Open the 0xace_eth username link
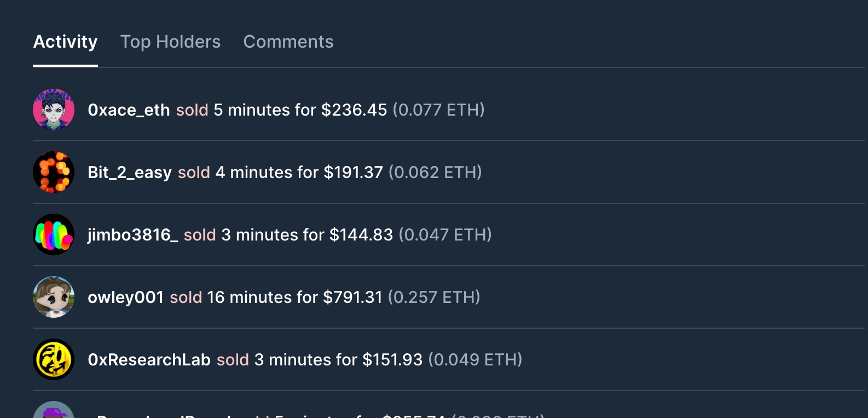The height and width of the screenshot is (418, 868). point(129,110)
